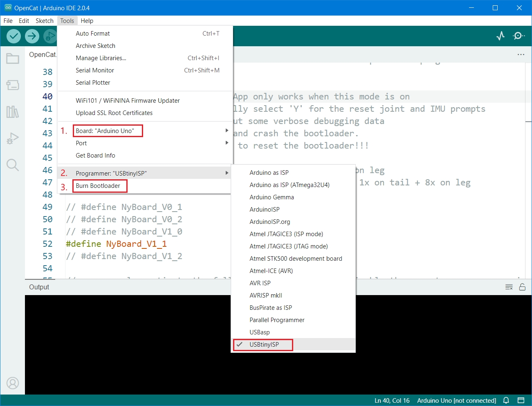Open Serial Monitor icon in toolbar

tap(519, 36)
